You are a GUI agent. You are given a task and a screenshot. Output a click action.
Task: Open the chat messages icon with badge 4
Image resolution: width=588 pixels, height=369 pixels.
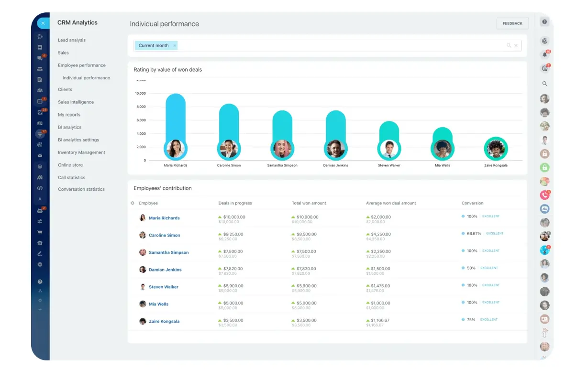(40, 58)
